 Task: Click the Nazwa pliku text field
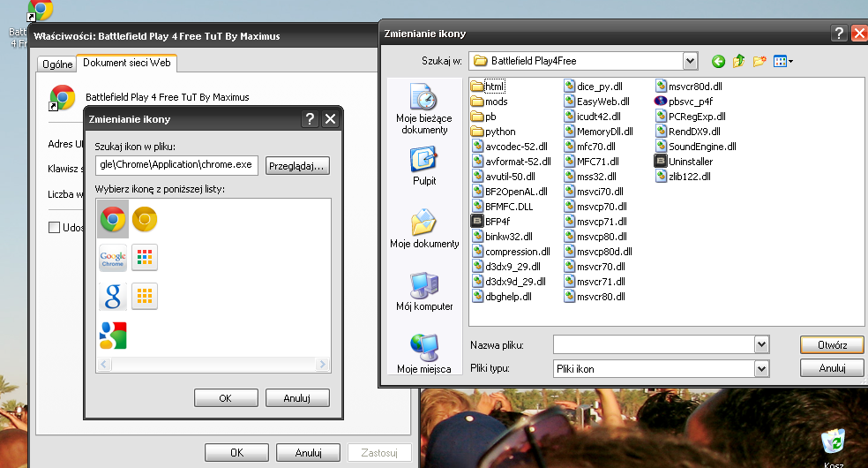click(x=655, y=344)
